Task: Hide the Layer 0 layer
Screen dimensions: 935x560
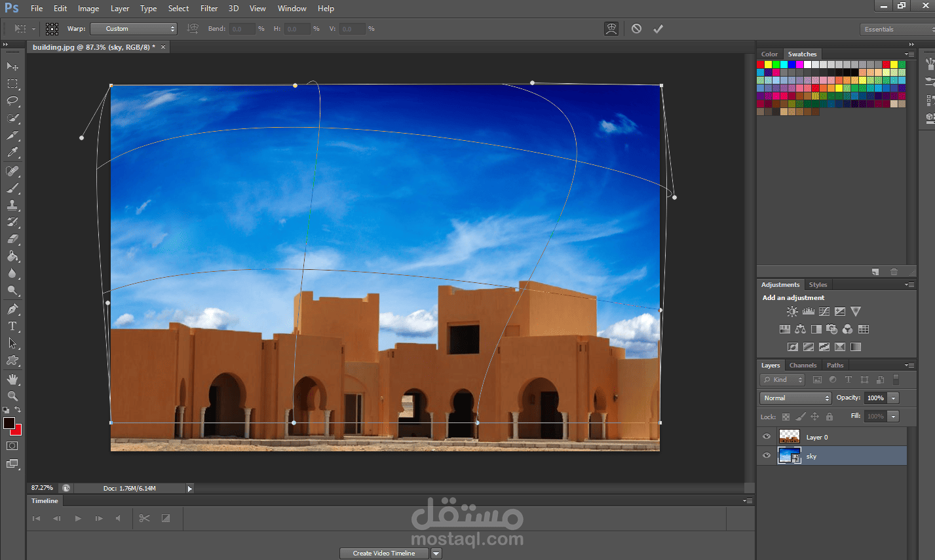Action: click(x=767, y=437)
